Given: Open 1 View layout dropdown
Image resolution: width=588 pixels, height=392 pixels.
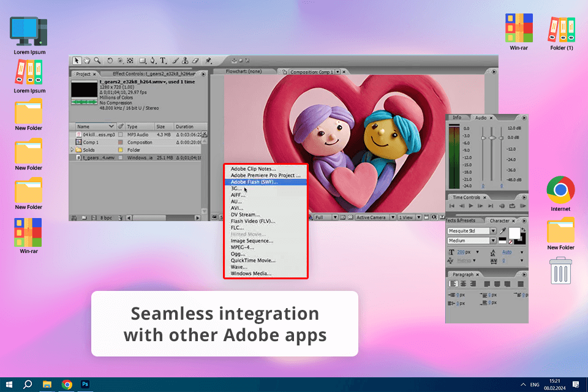Looking at the screenshot, I should [418, 217].
